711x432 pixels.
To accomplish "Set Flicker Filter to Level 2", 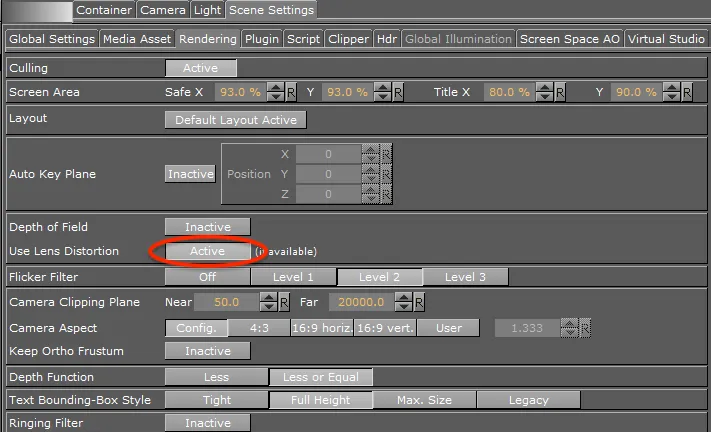I will coord(380,277).
